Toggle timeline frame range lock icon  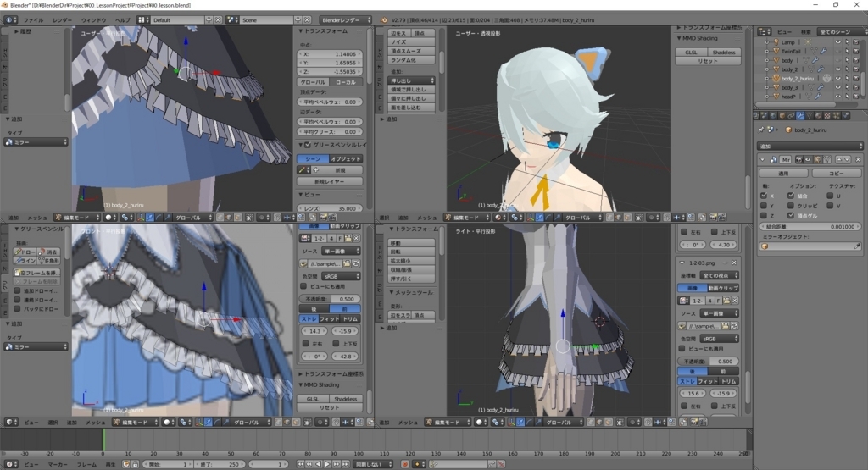[x=135, y=464]
